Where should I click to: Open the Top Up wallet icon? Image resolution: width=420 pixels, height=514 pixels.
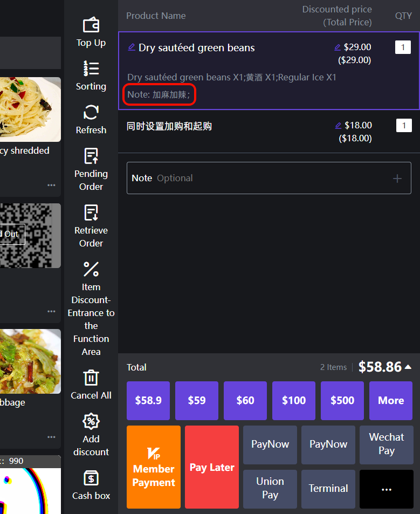tap(91, 25)
